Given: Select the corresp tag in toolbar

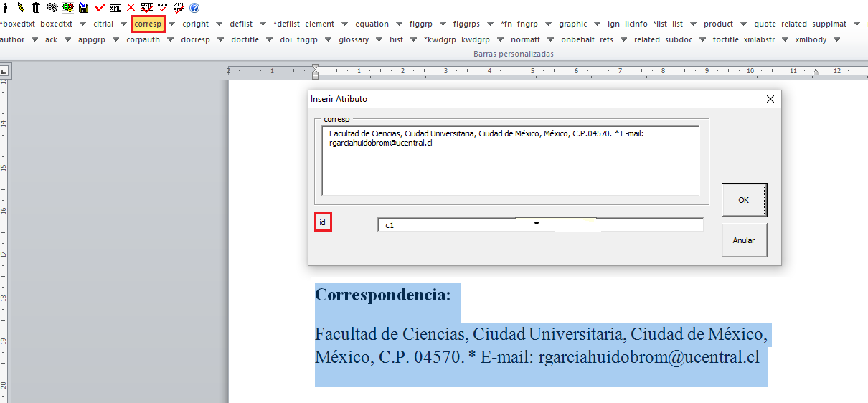Looking at the screenshot, I should [148, 24].
